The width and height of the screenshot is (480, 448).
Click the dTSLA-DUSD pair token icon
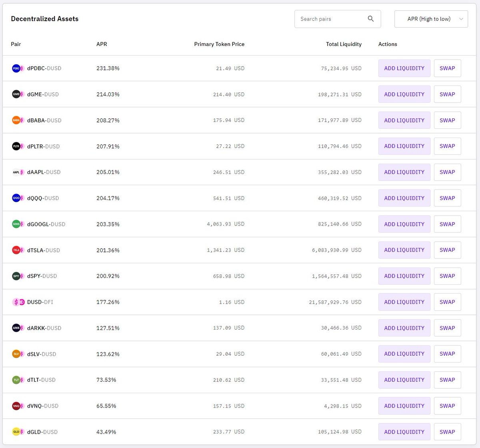pos(18,250)
